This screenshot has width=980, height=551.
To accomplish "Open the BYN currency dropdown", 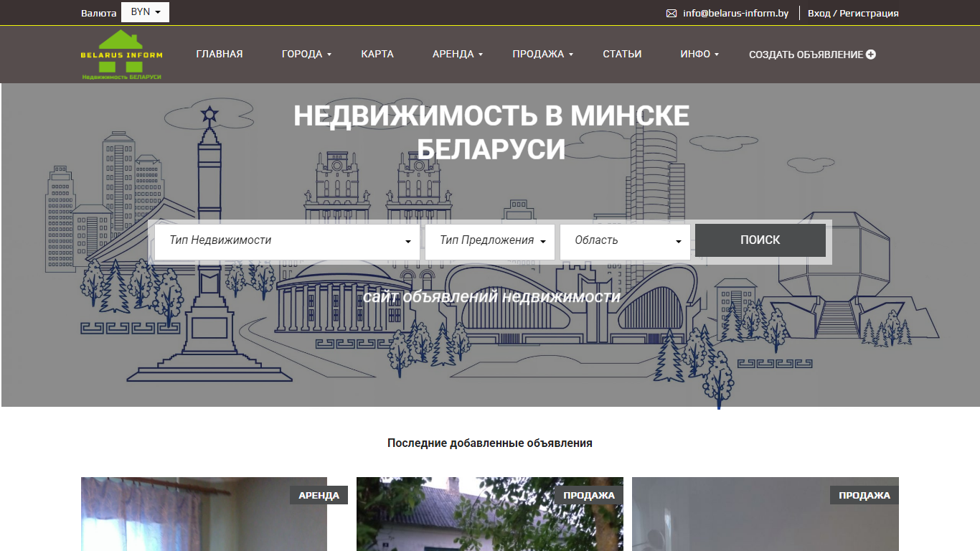I will click(x=146, y=12).
